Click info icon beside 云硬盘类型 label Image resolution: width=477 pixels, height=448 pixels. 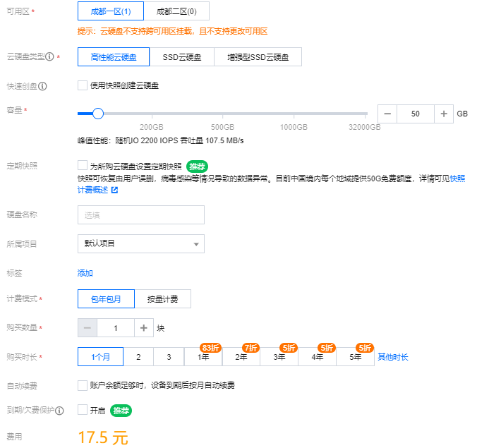pos(49,57)
